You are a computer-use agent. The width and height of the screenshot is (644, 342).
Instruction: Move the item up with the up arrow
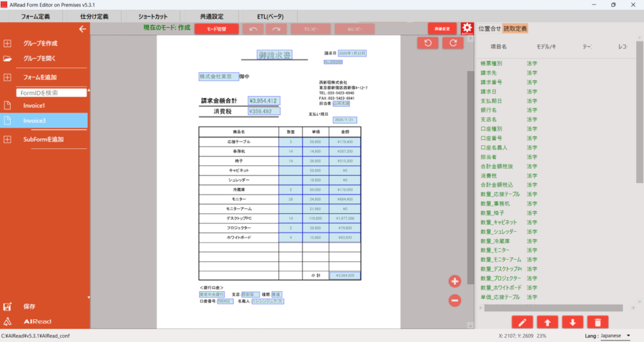tap(547, 322)
